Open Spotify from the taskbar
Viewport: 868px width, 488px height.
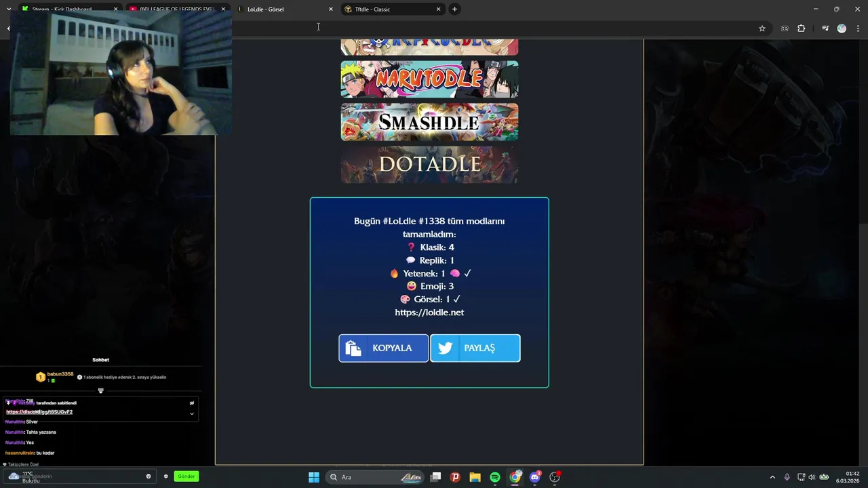coord(495,477)
